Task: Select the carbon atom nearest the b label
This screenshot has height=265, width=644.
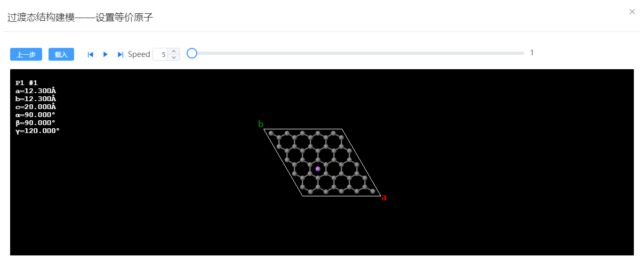Action: click(x=271, y=133)
